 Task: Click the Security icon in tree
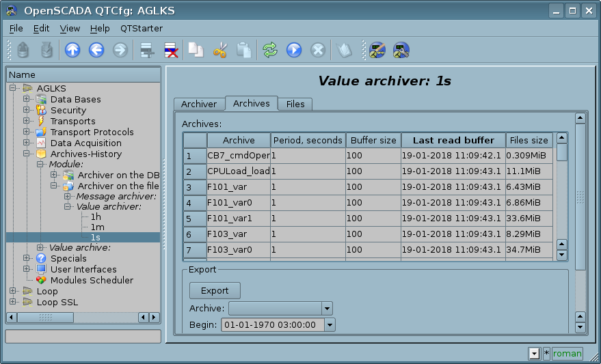click(x=41, y=111)
